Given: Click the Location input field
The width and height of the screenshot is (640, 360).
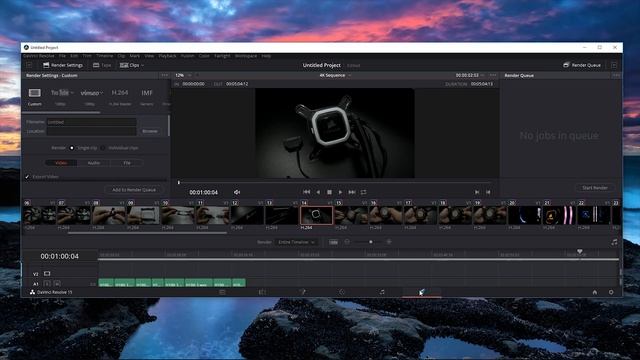Looking at the screenshot, I should [91, 131].
